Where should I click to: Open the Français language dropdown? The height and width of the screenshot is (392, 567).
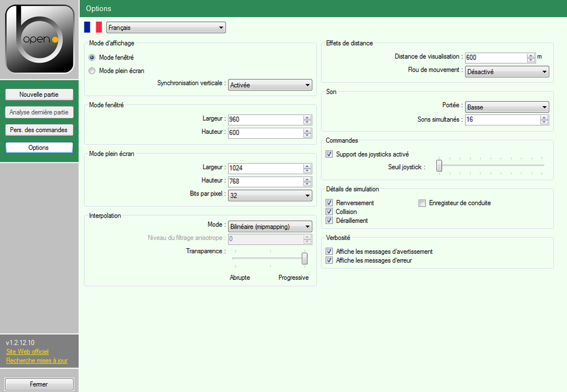(166, 27)
